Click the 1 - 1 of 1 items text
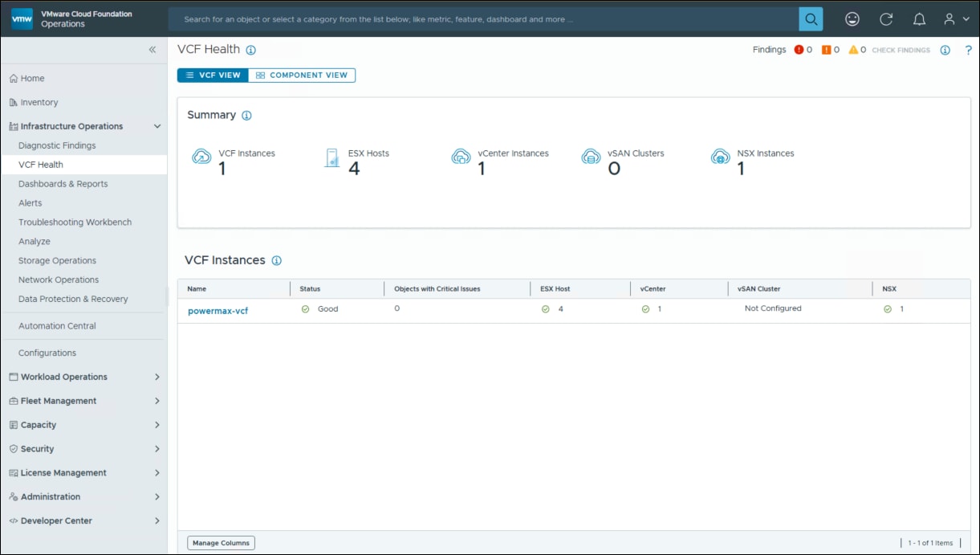Screen dimensions: 980x555 [x=930, y=544]
